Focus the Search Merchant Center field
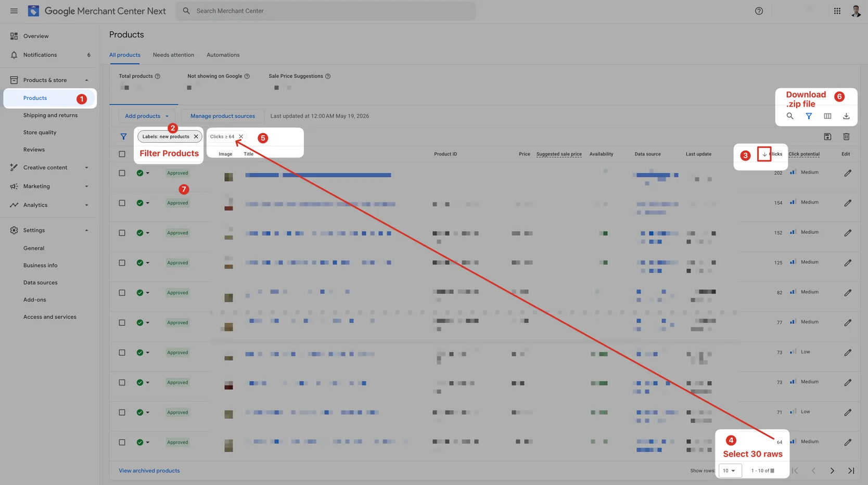 (326, 11)
